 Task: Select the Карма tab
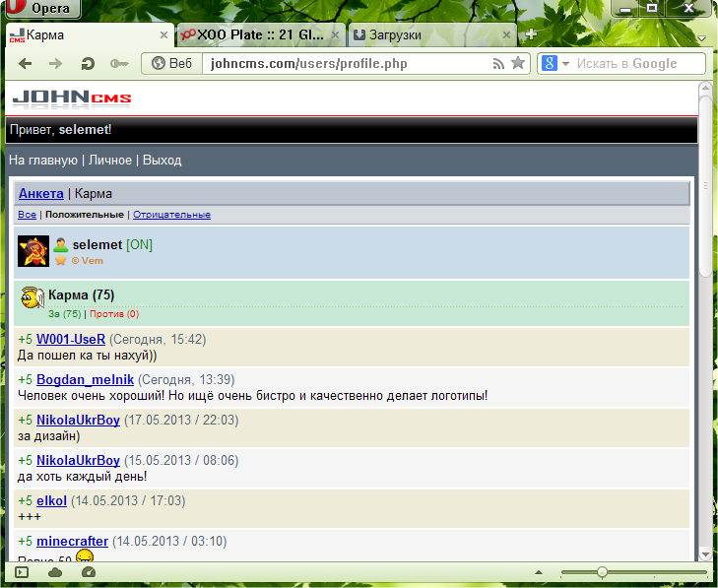pos(90,34)
